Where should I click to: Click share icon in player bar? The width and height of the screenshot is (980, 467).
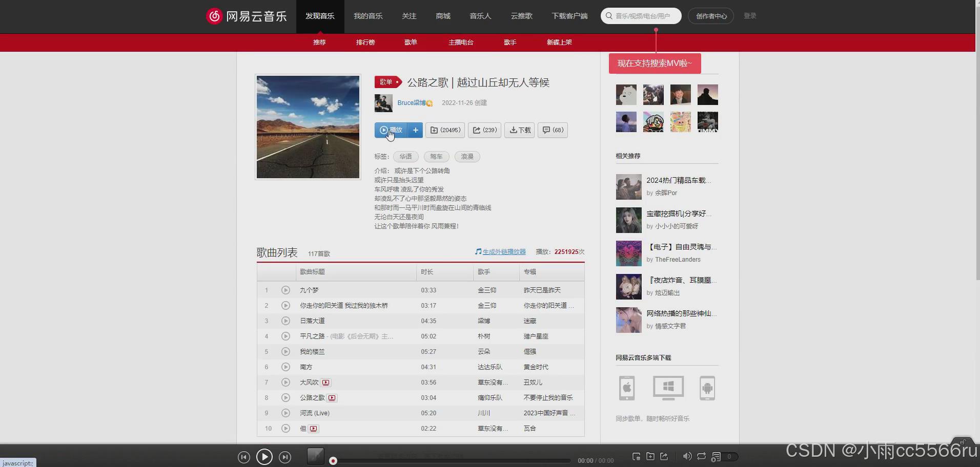pyautogui.click(x=664, y=456)
